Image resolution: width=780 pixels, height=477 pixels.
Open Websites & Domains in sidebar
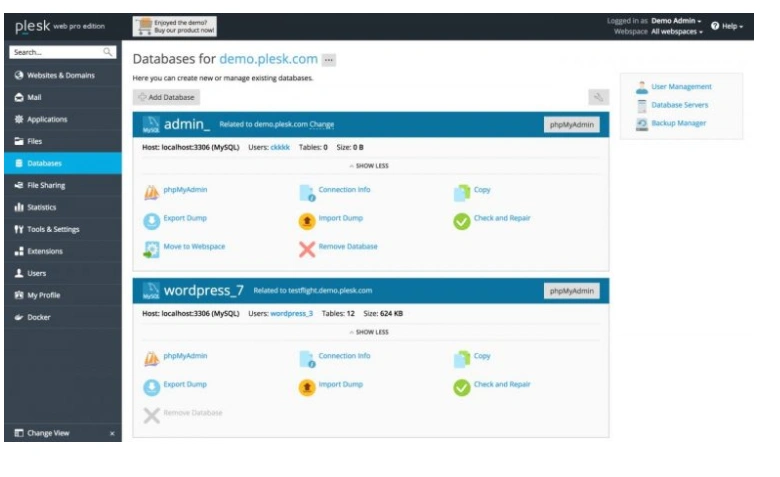pyautogui.click(x=63, y=75)
